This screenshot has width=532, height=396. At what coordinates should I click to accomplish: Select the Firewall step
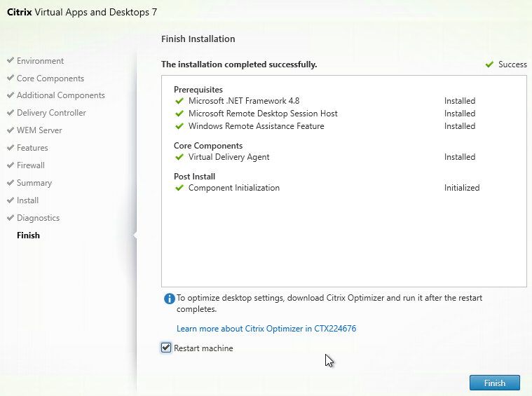pyautogui.click(x=31, y=165)
